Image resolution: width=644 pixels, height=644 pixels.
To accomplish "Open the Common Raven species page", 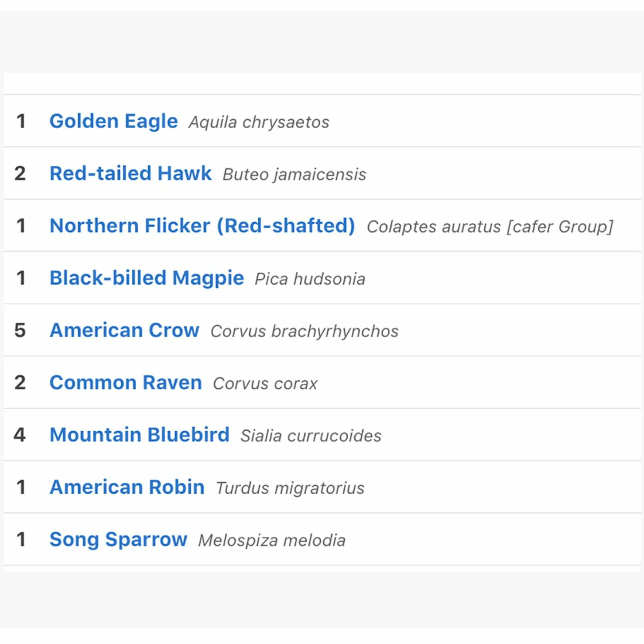I will click(x=126, y=383).
